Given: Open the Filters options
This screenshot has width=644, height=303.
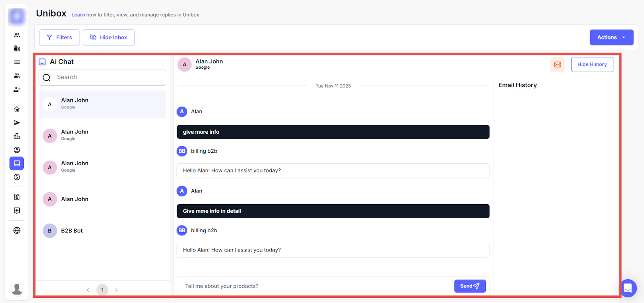Looking at the screenshot, I should coord(60,37).
